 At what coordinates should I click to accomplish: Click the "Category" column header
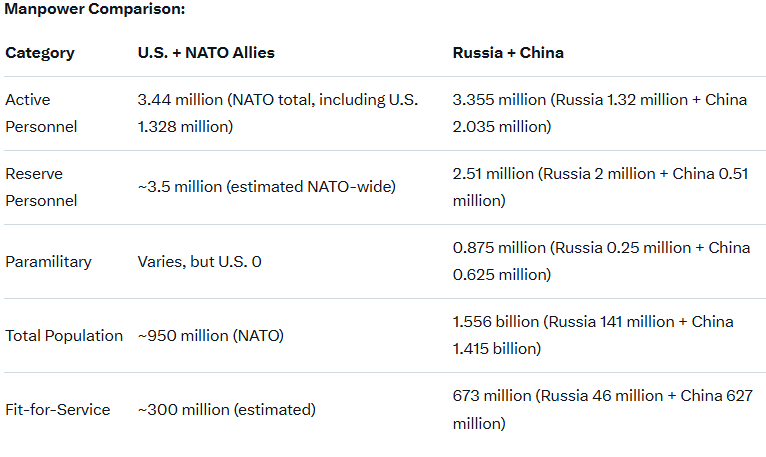(40, 53)
